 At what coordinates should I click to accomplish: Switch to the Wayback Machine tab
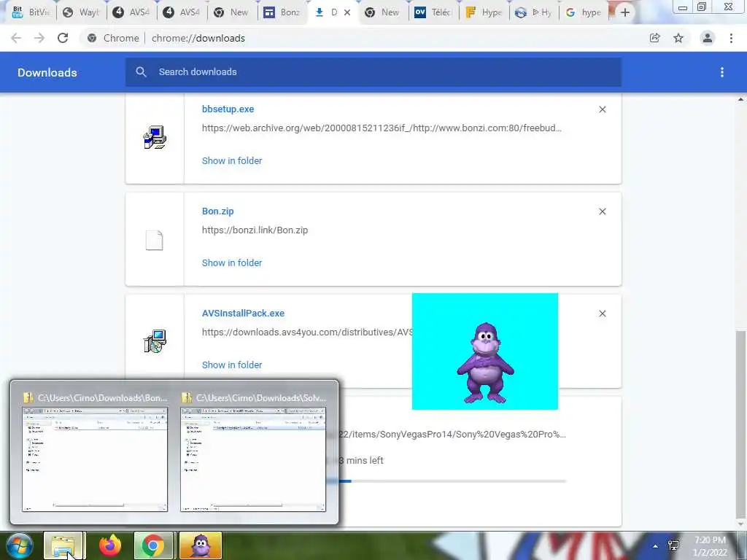81,12
